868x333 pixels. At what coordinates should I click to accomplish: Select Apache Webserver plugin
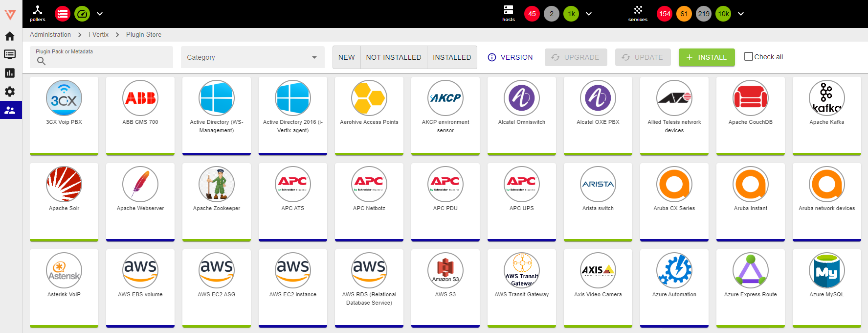140,202
